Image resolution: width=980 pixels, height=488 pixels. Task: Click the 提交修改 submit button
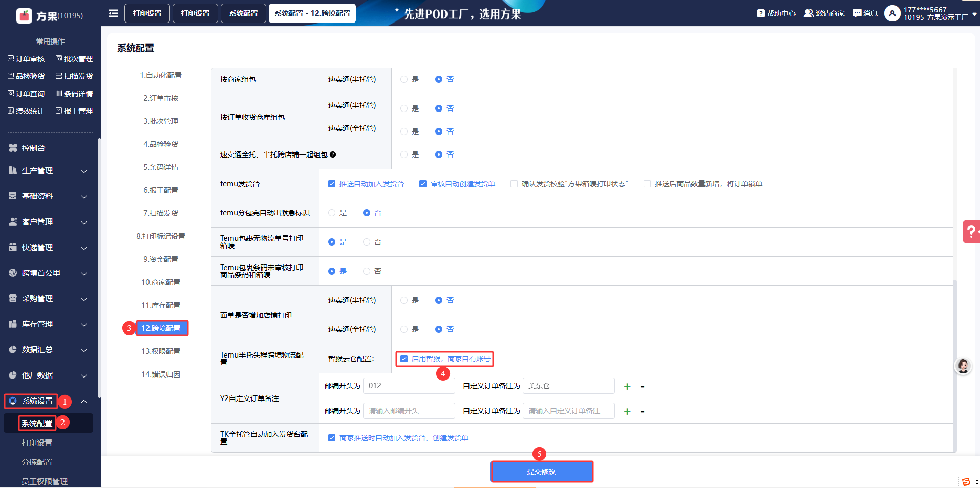tap(542, 472)
